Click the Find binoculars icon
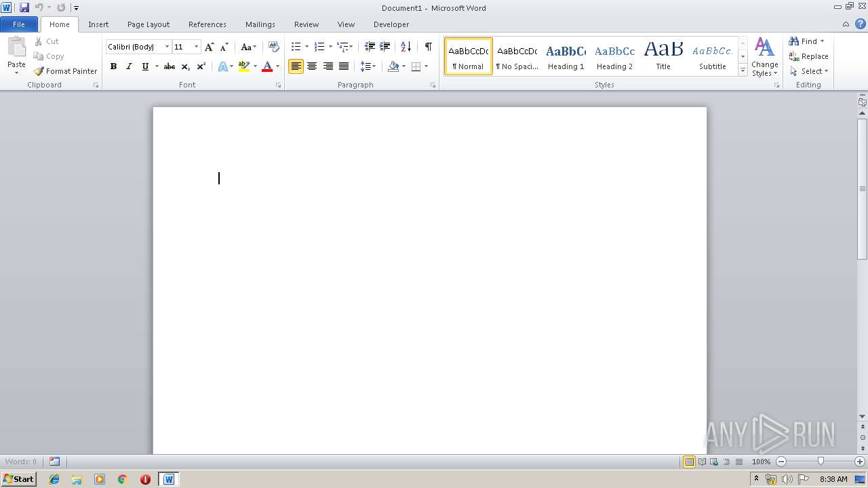 point(793,41)
